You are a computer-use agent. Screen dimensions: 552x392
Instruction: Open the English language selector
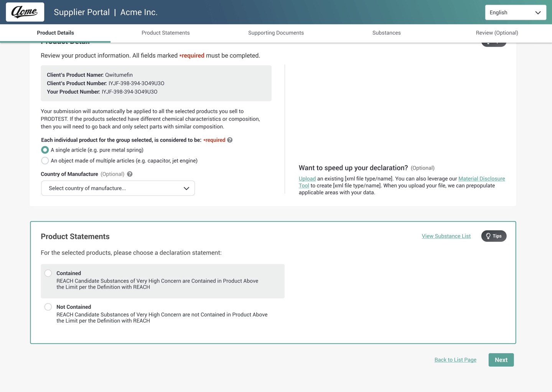coord(515,12)
